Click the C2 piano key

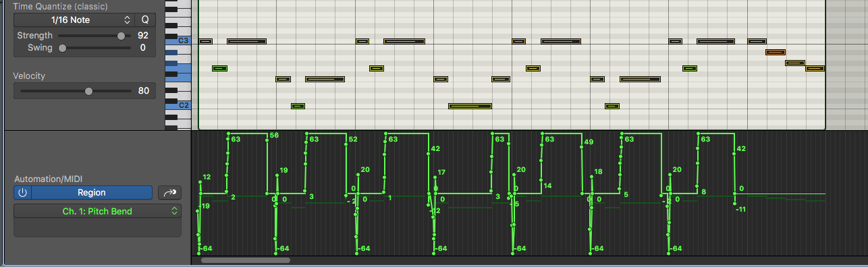178,105
